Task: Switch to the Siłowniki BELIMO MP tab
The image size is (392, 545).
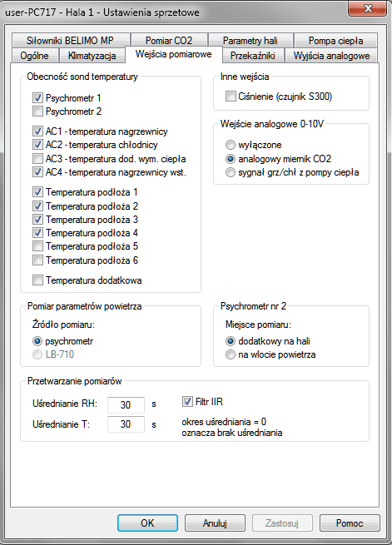Action: click(x=71, y=40)
